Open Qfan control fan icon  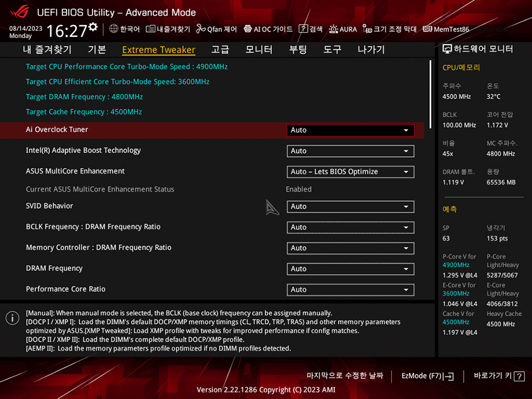tap(201, 29)
